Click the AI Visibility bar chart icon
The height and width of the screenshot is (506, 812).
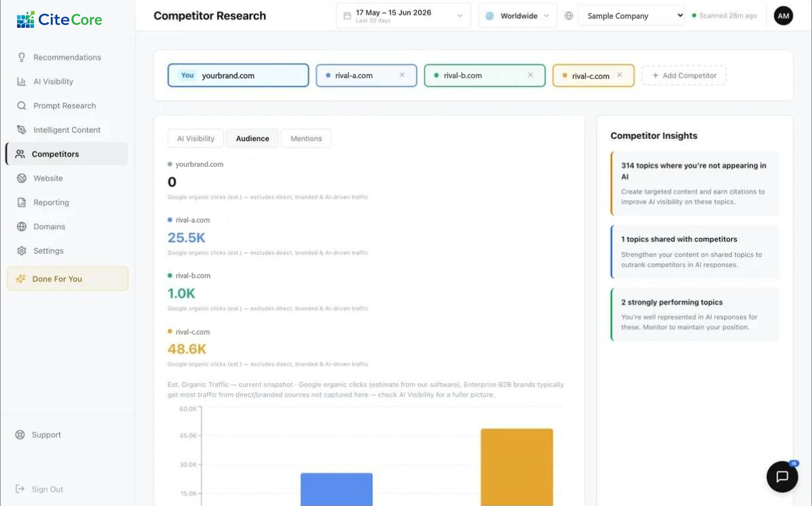(21, 81)
